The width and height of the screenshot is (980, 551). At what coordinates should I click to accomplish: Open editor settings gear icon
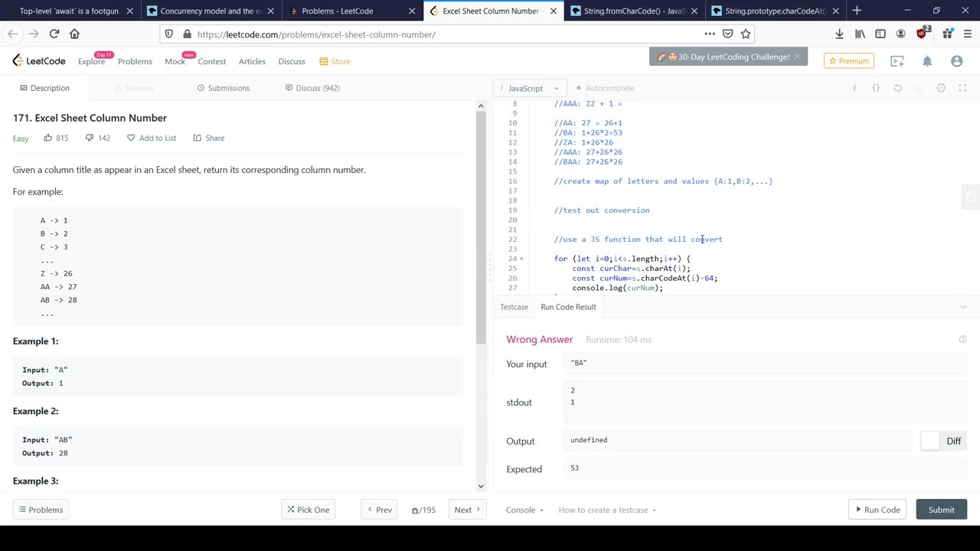pos(941,88)
